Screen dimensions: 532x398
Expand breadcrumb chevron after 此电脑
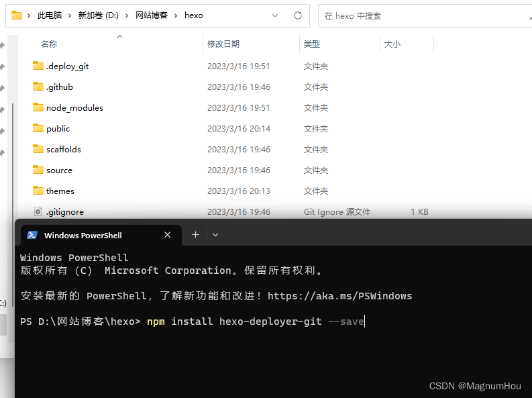pos(70,15)
